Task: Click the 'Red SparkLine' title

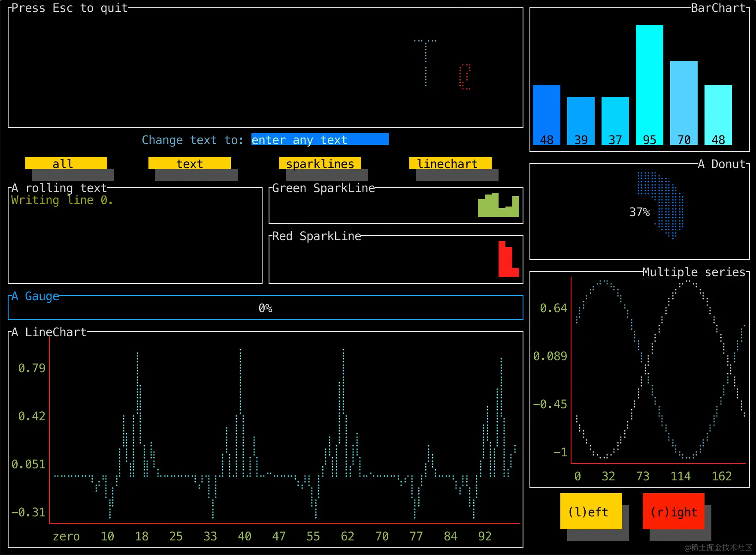Action: [x=317, y=236]
